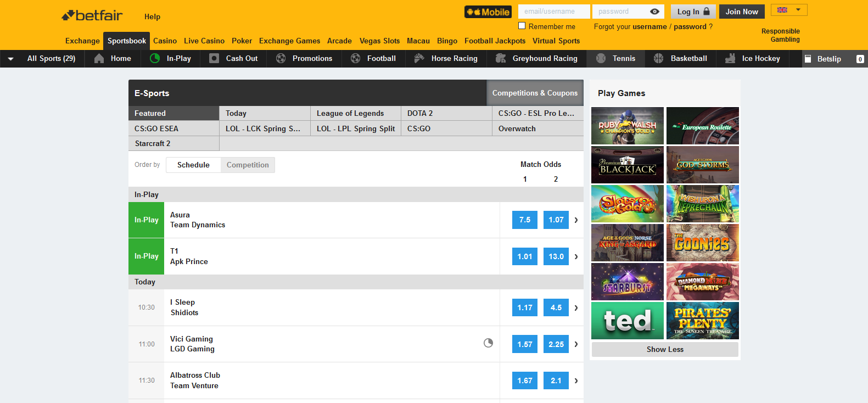Click the betfair logo
This screenshot has width=868, height=403.
click(92, 15)
